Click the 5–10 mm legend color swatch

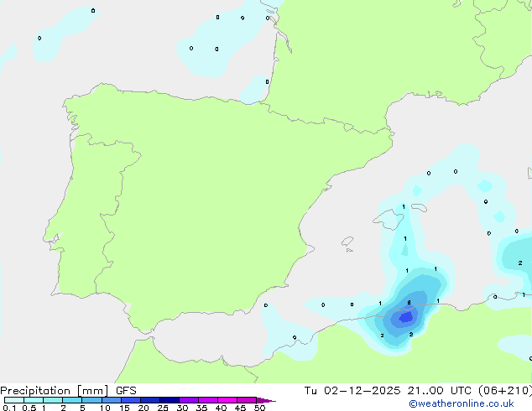[91, 400]
